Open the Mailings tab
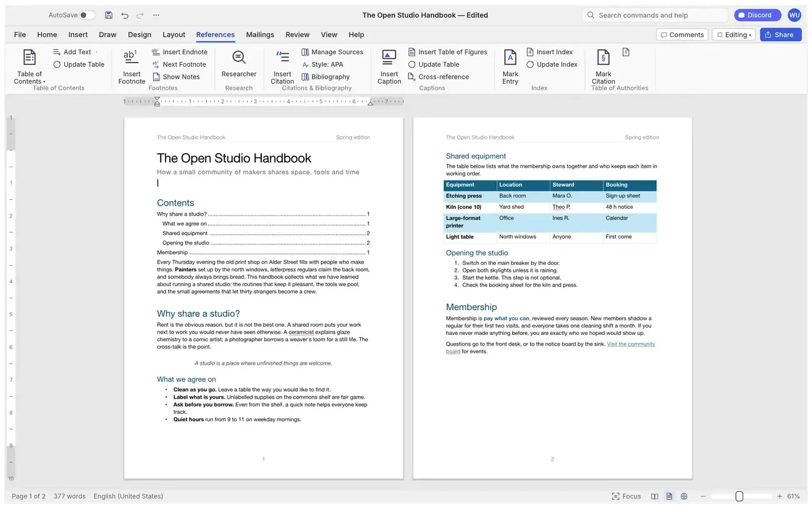The image size is (812, 508). click(260, 34)
